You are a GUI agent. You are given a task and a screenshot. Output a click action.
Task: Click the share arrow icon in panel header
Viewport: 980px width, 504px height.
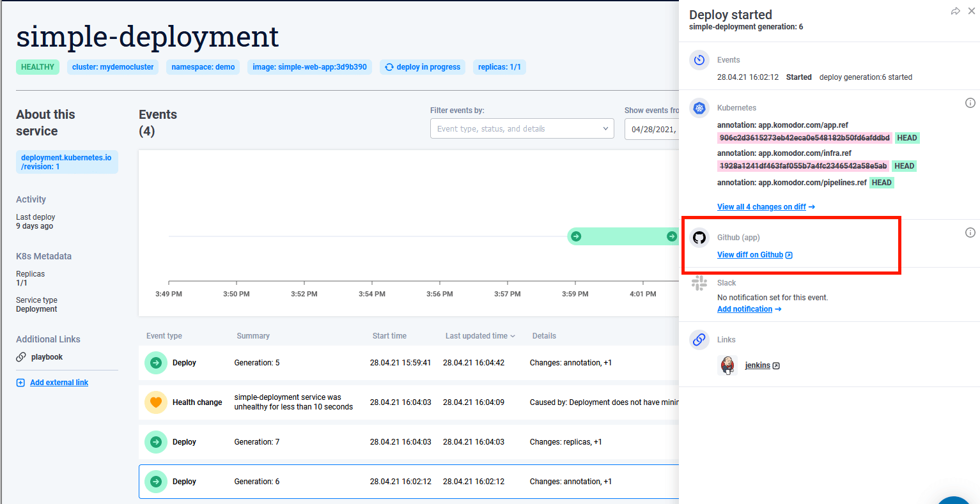(955, 11)
